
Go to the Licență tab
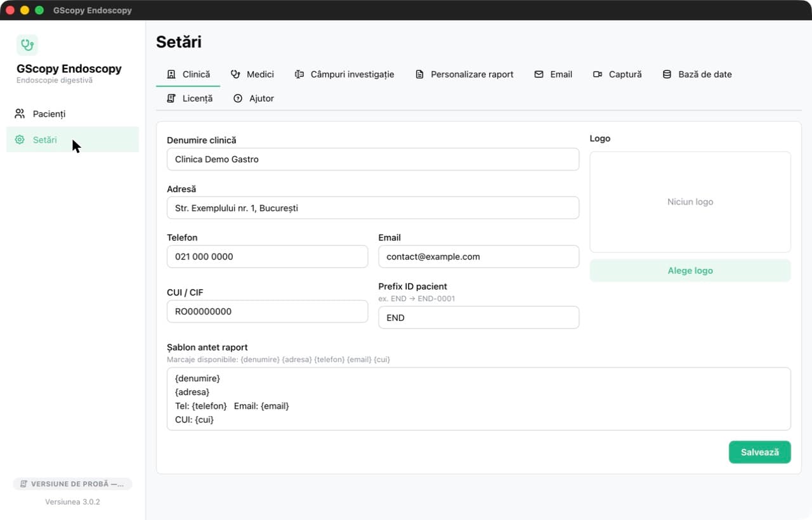(190, 98)
